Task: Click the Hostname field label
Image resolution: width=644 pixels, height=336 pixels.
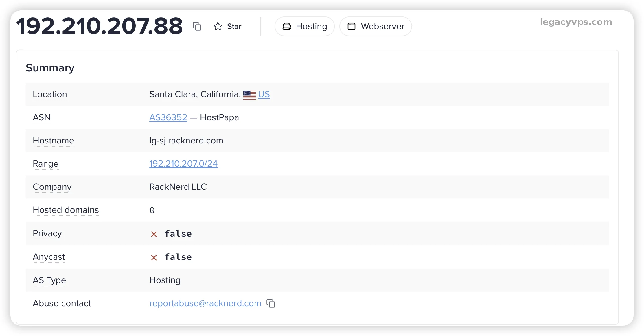Action: (x=53, y=141)
